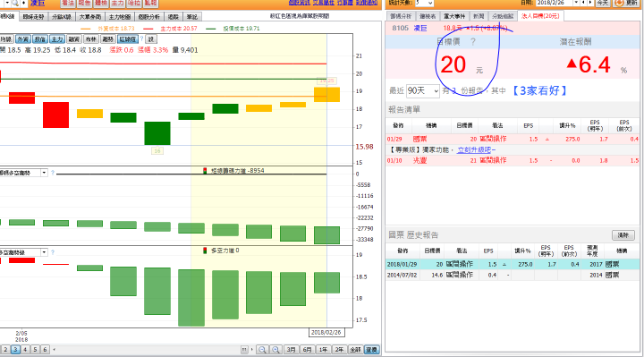Toggle the 融資 margin overlay
Viewport: 644px width, 357px height.
pyautogui.click(x=74, y=39)
